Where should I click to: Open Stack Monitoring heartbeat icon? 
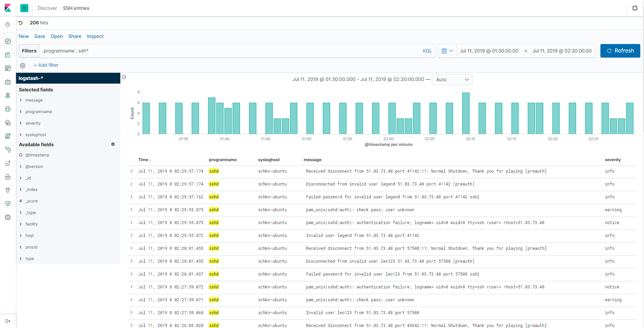pyautogui.click(x=8, y=203)
